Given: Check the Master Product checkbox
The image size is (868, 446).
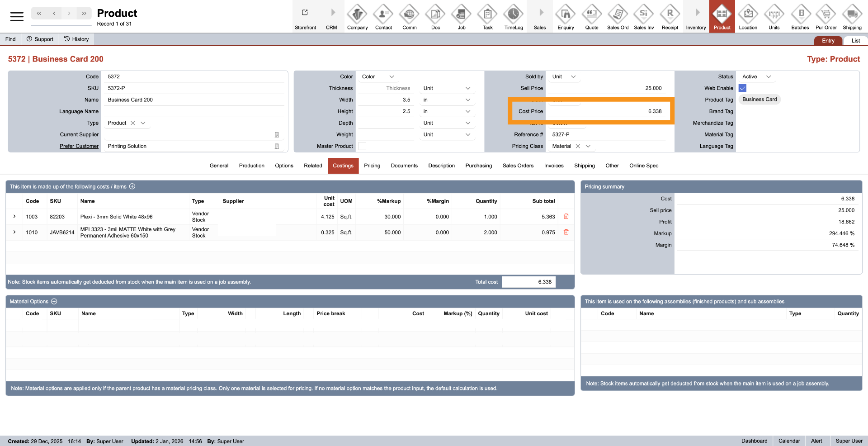Looking at the screenshot, I should (362, 146).
